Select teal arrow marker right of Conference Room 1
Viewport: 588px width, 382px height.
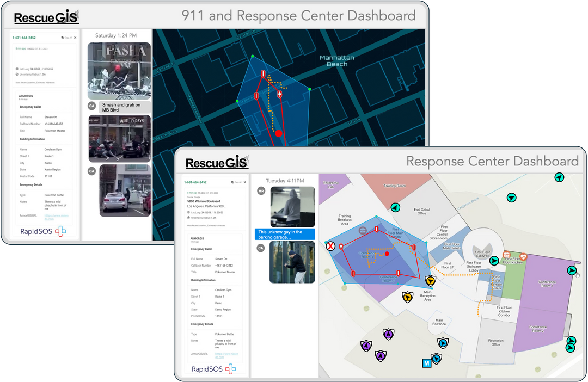coord(572,270)
